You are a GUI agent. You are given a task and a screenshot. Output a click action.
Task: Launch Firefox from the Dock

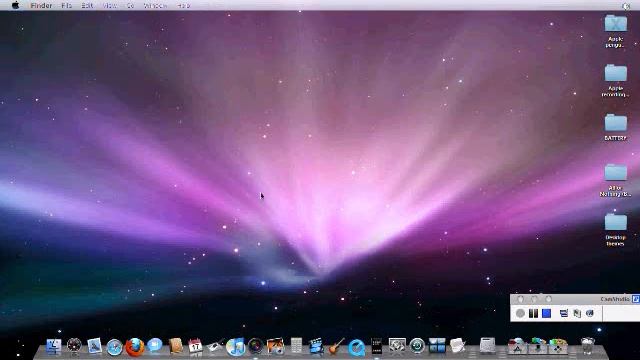(x=135, y=347)
